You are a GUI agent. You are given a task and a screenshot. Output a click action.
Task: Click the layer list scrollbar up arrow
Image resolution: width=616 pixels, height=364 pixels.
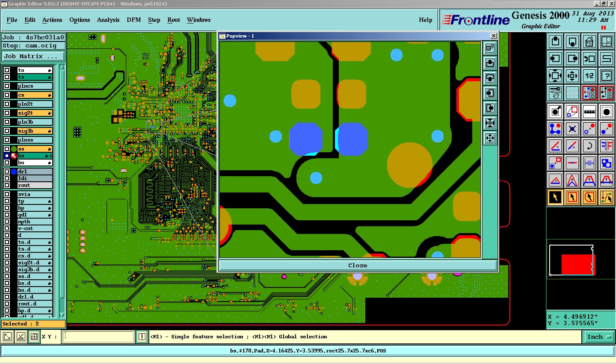(62, 67)
